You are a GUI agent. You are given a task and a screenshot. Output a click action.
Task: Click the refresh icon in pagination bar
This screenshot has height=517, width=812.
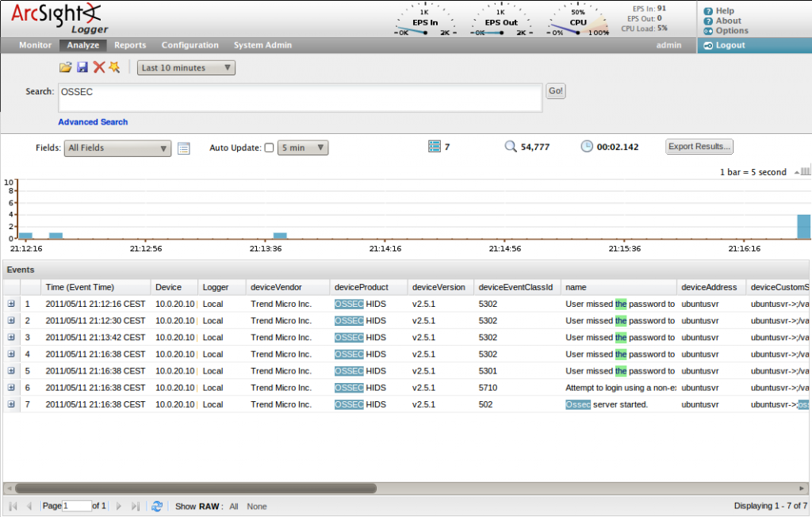pyautogui.click(x=157, y=506)
